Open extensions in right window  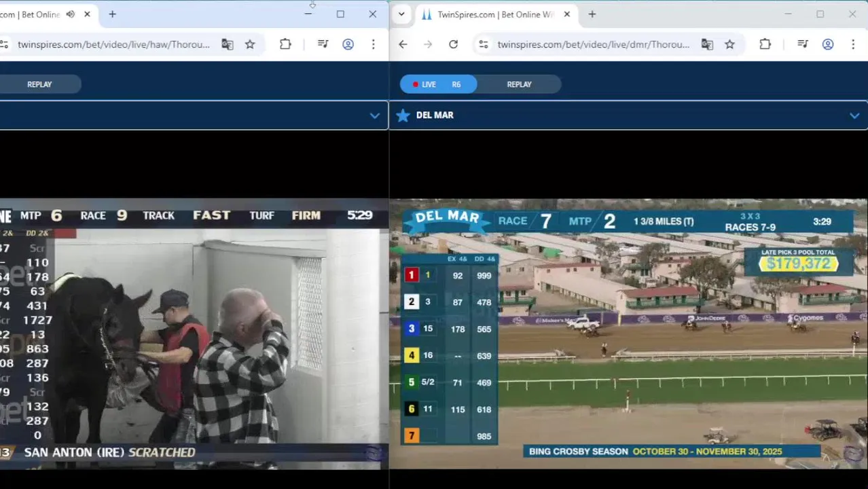coord(765,44)
